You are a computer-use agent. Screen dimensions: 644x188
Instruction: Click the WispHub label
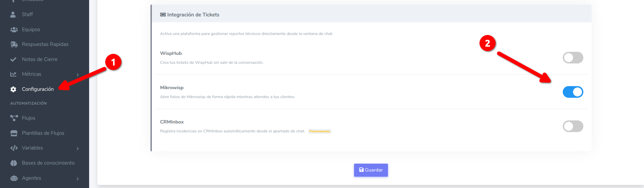171,53
